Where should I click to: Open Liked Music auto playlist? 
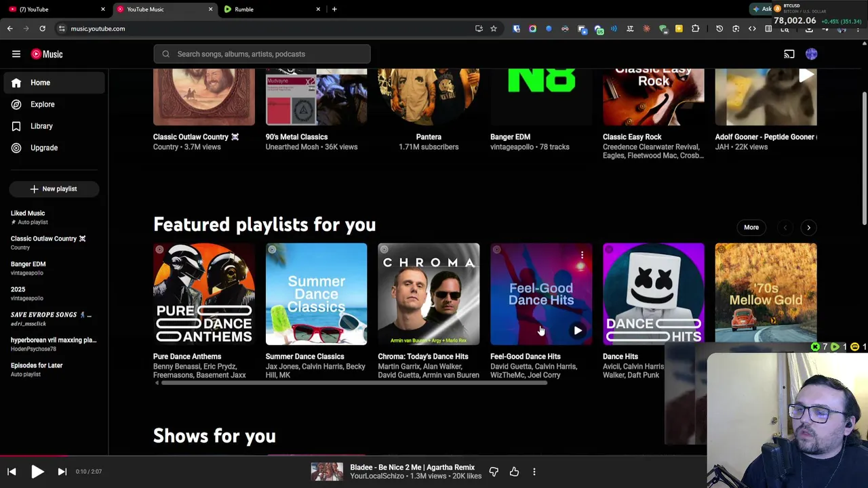click(x=54, y=217)
